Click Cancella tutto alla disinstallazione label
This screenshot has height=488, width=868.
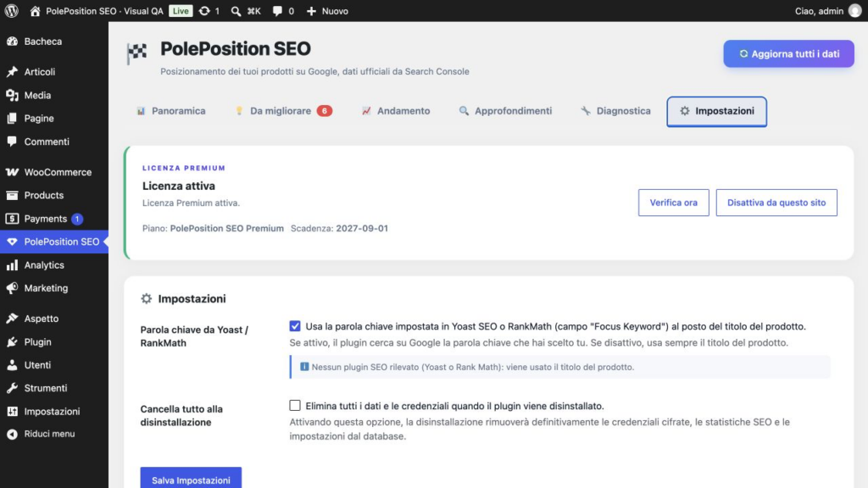pyautogui.click(x=181, y=415)
